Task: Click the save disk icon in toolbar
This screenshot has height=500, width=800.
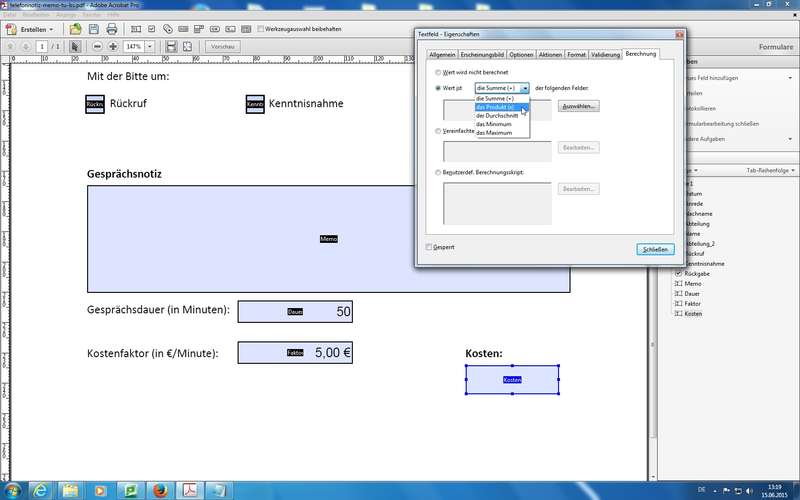Action: 93,29
